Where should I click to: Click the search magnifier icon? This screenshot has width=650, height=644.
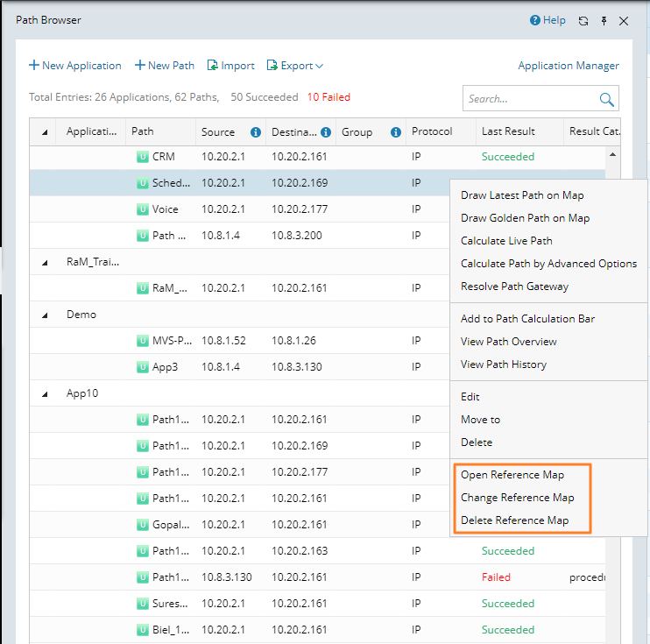[x=606, y=99]
